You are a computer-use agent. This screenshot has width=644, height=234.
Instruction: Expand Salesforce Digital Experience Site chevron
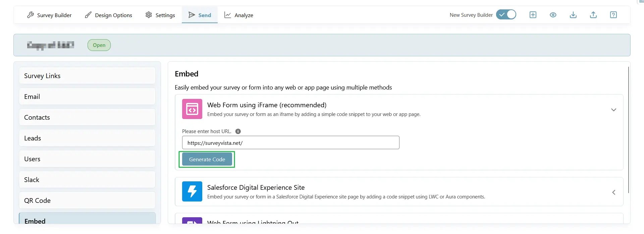pos(613,192)
